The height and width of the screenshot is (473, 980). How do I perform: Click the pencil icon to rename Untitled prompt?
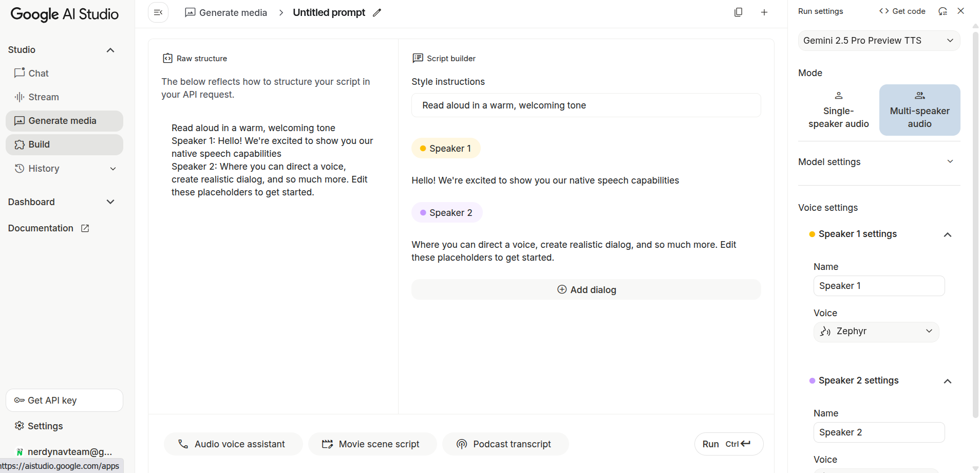click(377, 13)
